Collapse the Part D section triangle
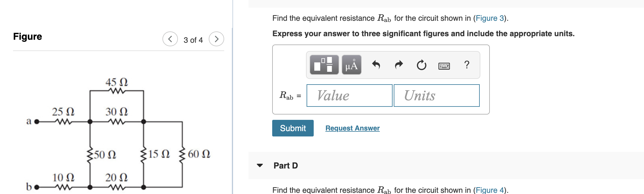This screenshot has width=644, height=194. coord(260,166)
